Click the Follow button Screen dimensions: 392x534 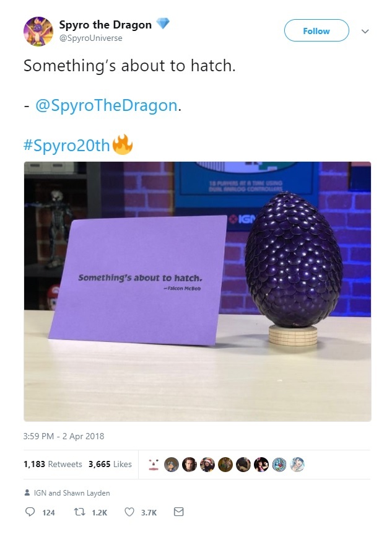316,30
